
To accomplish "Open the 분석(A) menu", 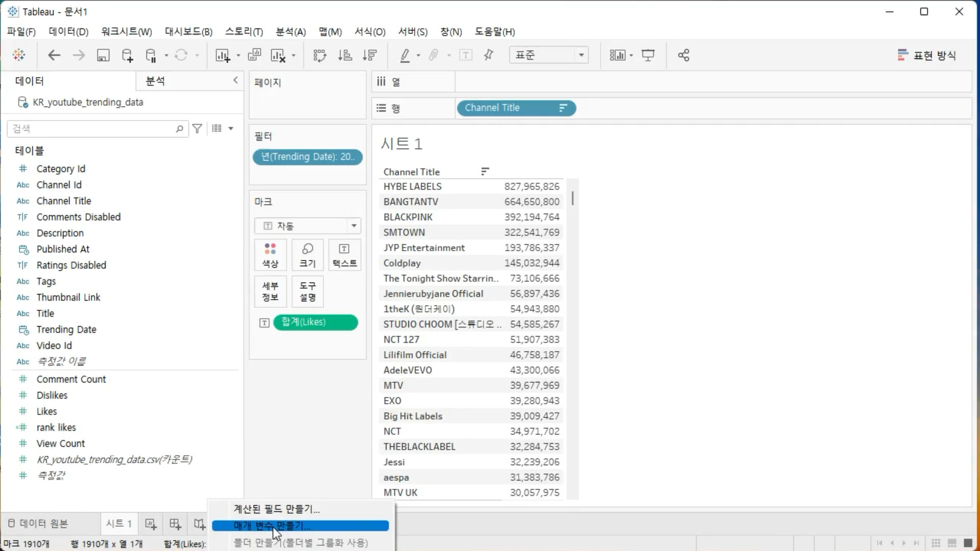I will pyautogui.click(x=290, y=32).
